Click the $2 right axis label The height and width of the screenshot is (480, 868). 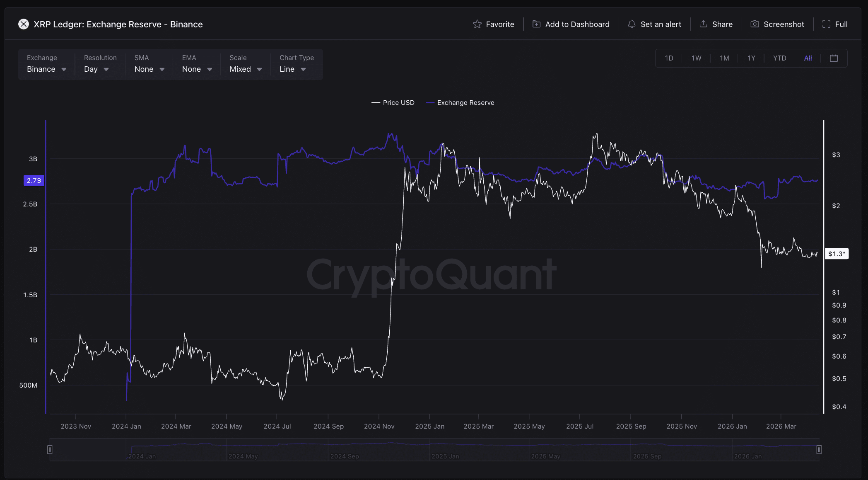pos(836,206)
